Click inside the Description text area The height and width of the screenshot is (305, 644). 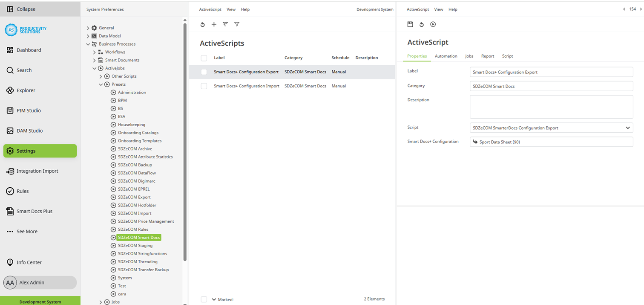[551, 107]
